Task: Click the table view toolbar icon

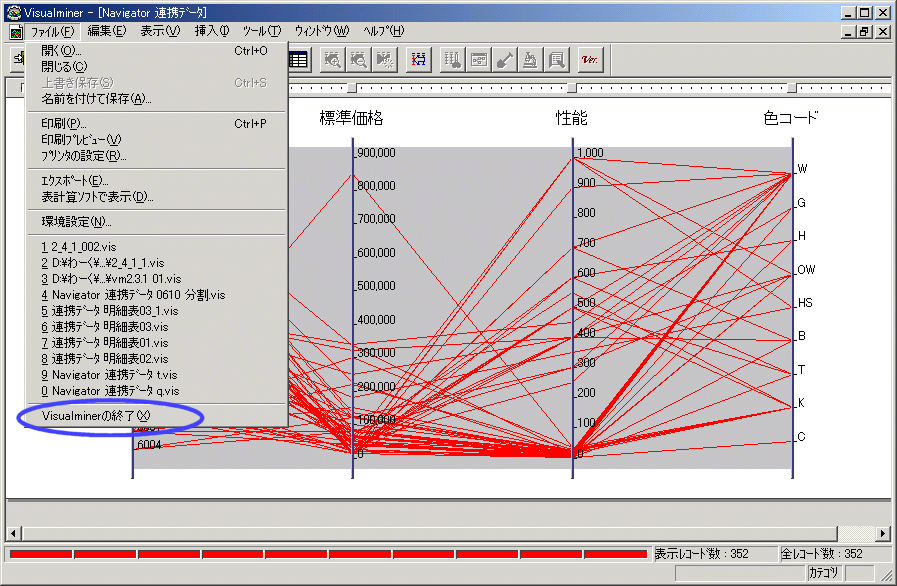Action: click(298, 60)
